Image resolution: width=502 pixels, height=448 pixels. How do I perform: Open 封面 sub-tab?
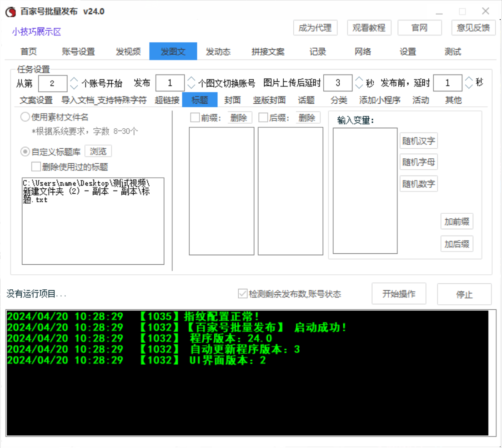pyautogui.click(x=232, y=100)
